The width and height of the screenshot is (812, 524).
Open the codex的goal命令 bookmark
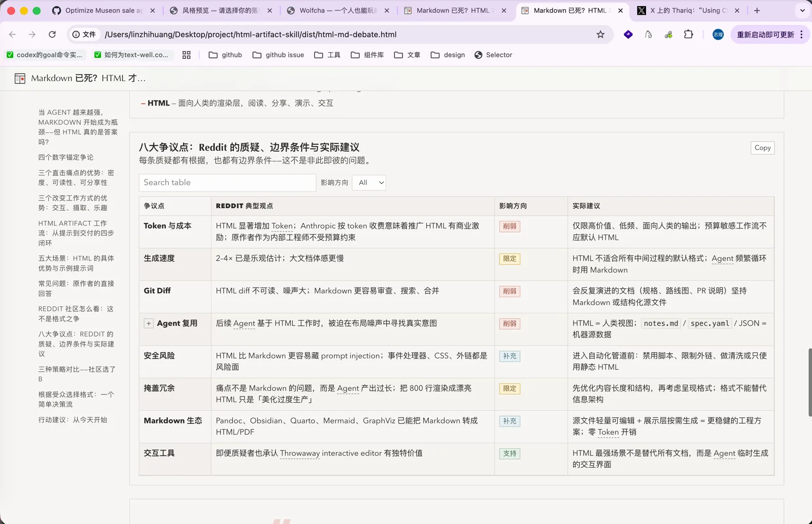(x=44, y=55)
